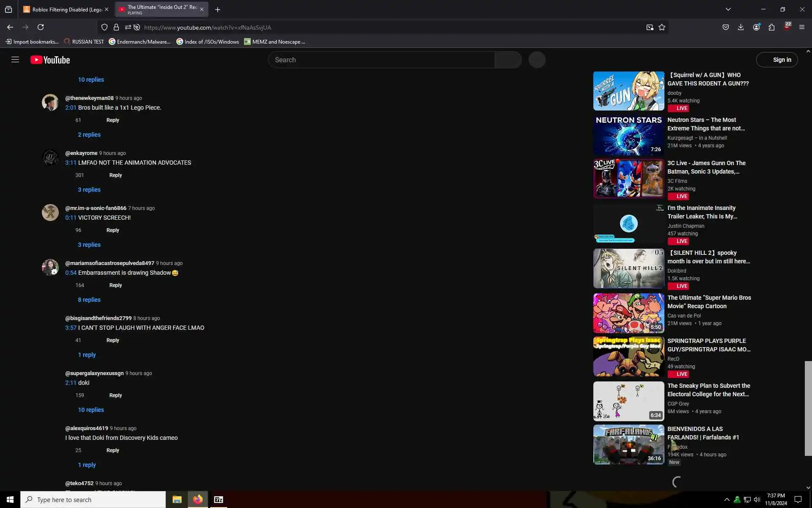Open the Neutron Stars video thumbnail
This screenshot has width=812, height=508.
pyautogui.click(x=628, y=135)
